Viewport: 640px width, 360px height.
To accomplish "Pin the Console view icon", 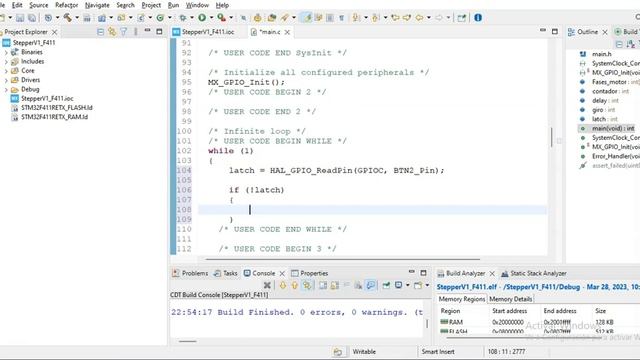I will [x=386, y=285].
